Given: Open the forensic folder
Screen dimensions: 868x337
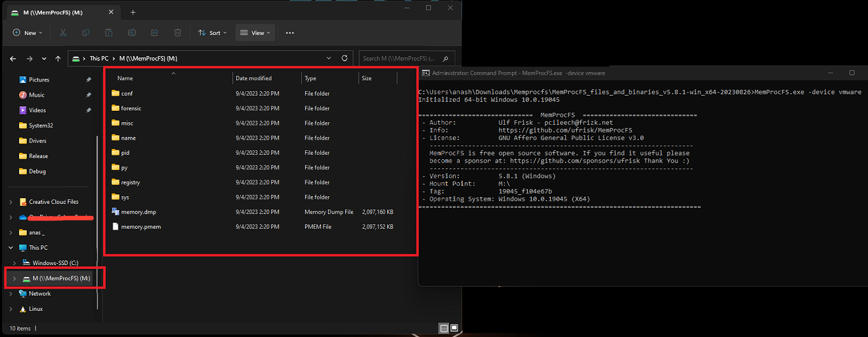Looking at the screenshot, I should coord(131,108).
